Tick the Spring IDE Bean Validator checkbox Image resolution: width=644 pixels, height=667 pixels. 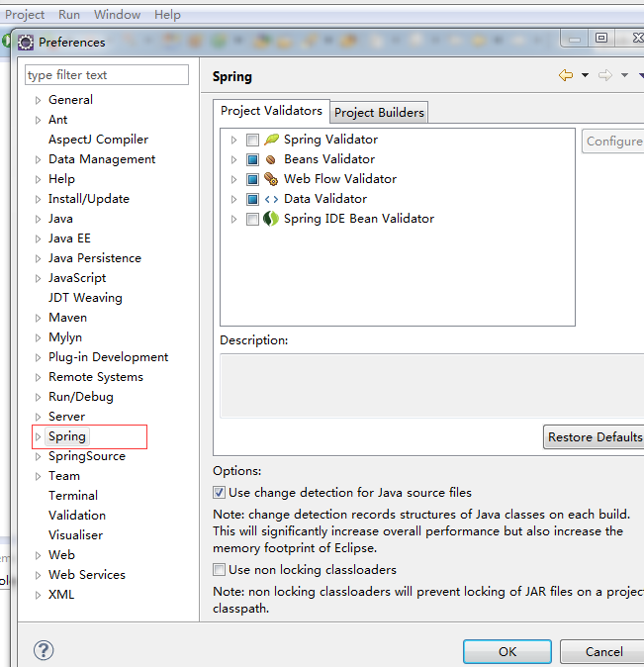(x=252, y=219)
